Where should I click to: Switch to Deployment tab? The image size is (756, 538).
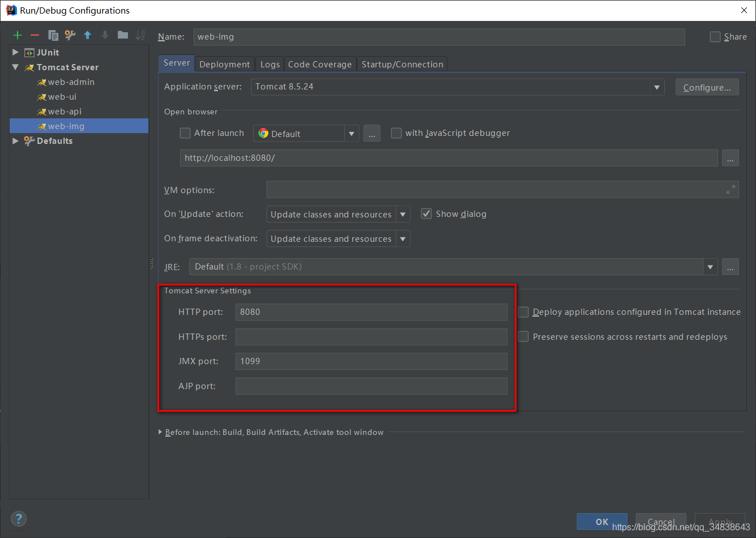pyautogui.click(x=225, y=65)
